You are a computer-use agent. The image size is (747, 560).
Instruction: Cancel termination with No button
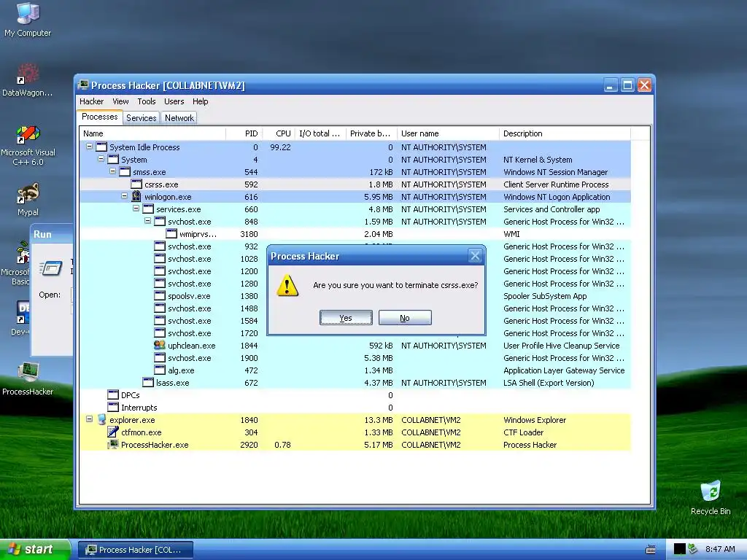[405, 318]
